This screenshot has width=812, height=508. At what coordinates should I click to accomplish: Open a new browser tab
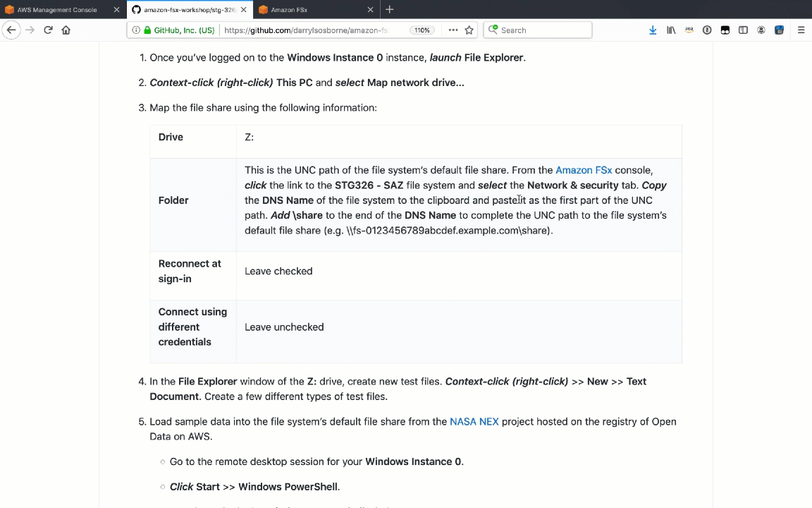(x=390, y=9)
